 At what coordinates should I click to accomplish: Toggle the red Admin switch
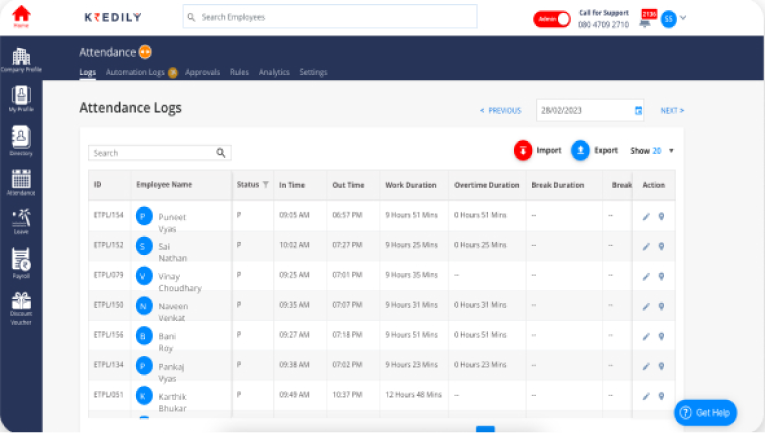pos(551,18)
